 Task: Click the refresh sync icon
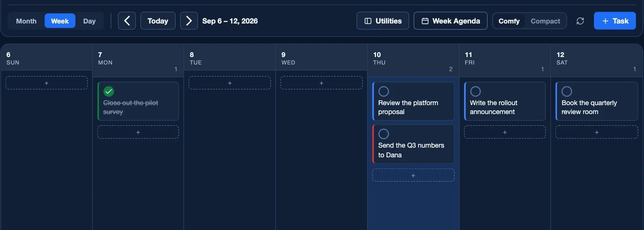click(580, 21)
